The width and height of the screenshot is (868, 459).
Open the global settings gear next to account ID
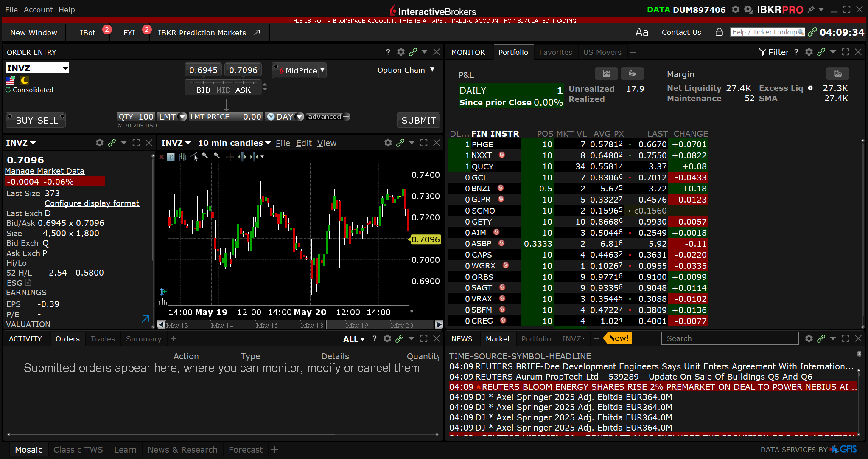(x=736, y=9)
